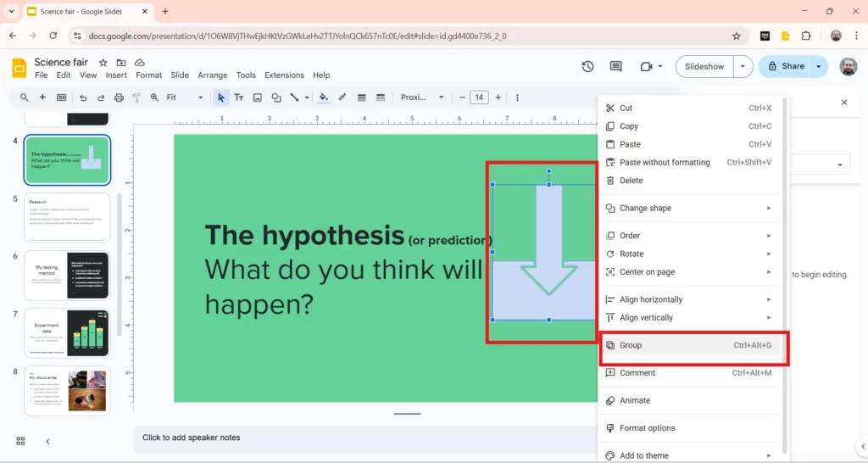Click the Insert image toolbar icon

click(257, 98)
